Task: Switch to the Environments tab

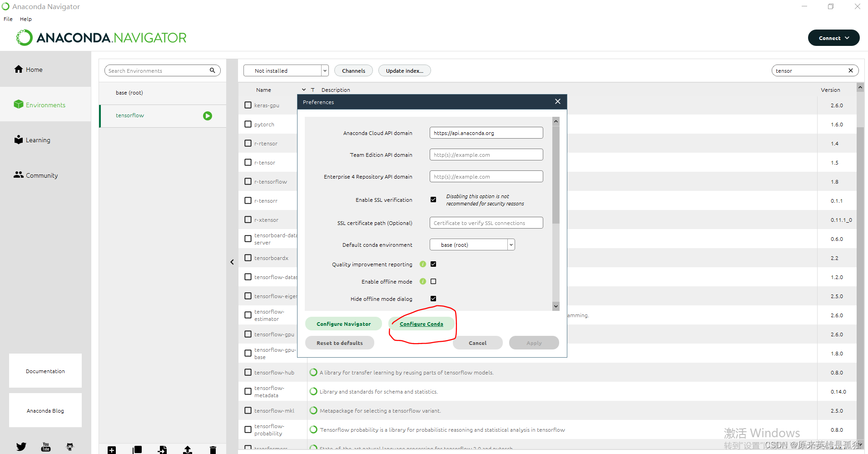Action: pos(45,105)
